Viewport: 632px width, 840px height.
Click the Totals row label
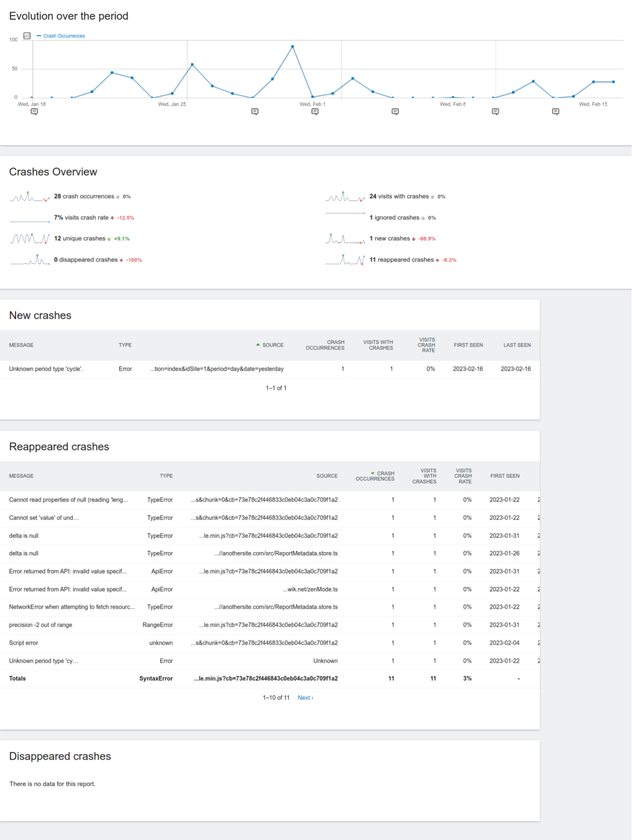click(17, 679)
